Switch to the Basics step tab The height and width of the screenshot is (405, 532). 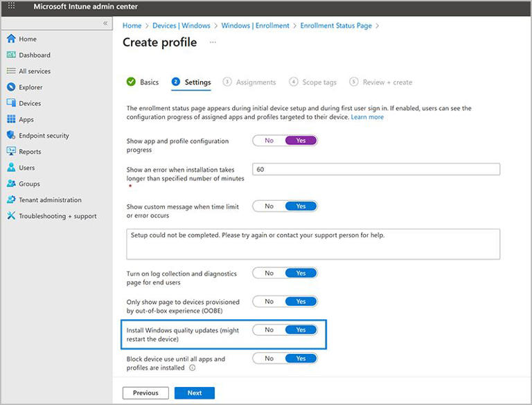pyautogui.click(x=143, y=82)
